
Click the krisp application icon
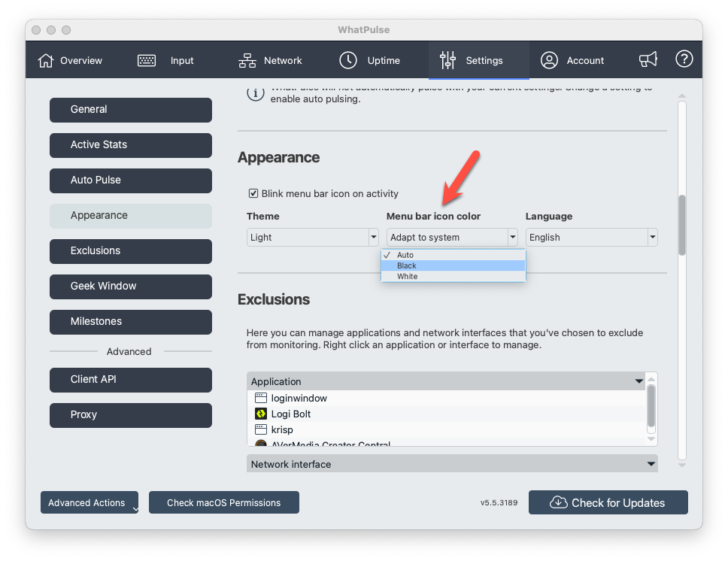tap(261, 429)
